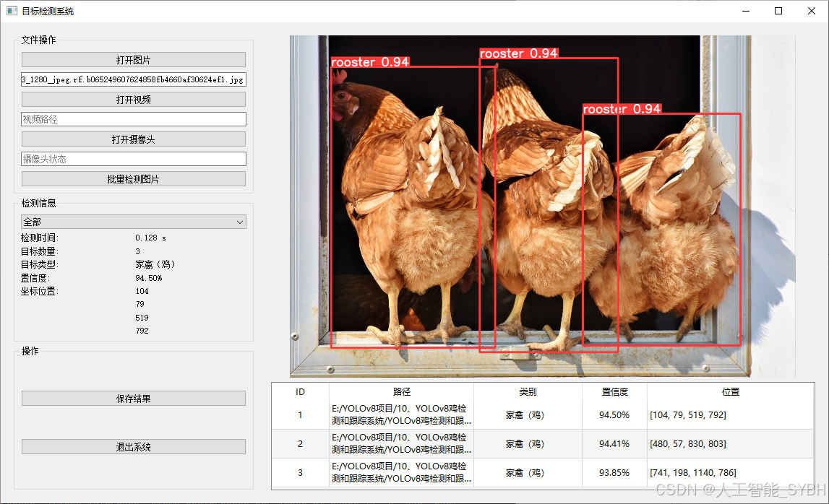Click the 坐标位置 label
The image size is (829, 504).
(x=39, y=291)
